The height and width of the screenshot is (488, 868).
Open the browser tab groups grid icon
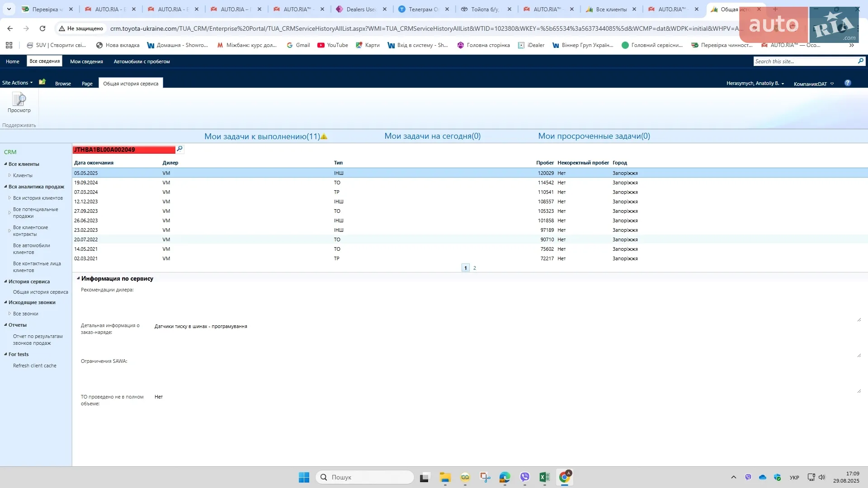(x=9, y=45)
